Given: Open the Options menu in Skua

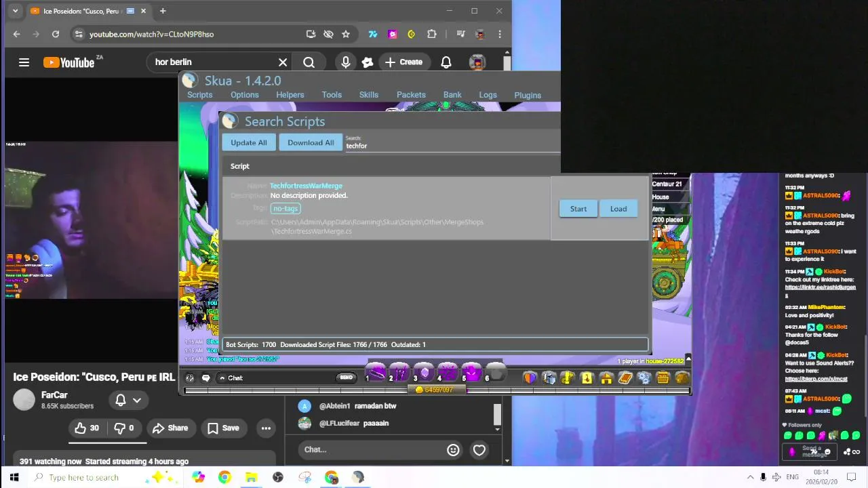Looking at the screenshot, I should click(x=244, y=95).
